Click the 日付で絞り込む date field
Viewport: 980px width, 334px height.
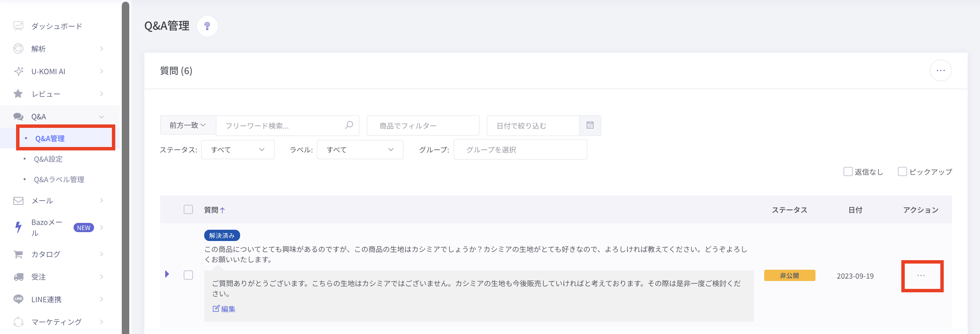click(533, 125)
